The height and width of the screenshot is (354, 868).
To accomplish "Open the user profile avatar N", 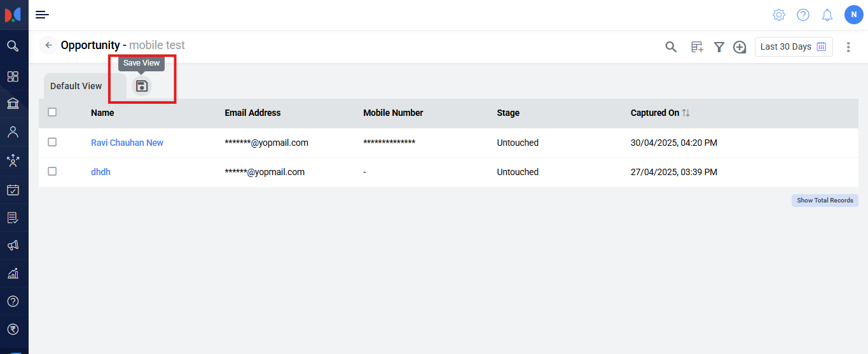I will click(x=853, y=15).
